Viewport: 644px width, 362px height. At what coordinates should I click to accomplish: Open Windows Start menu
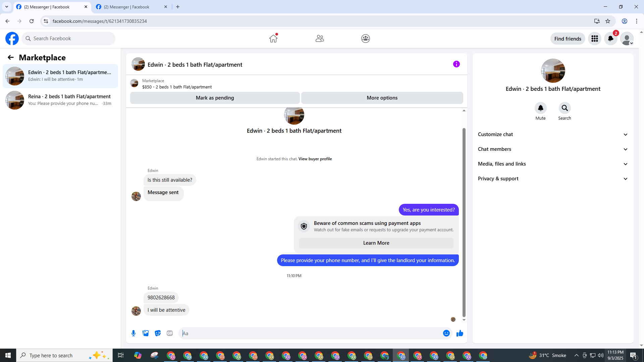point(8,355)
